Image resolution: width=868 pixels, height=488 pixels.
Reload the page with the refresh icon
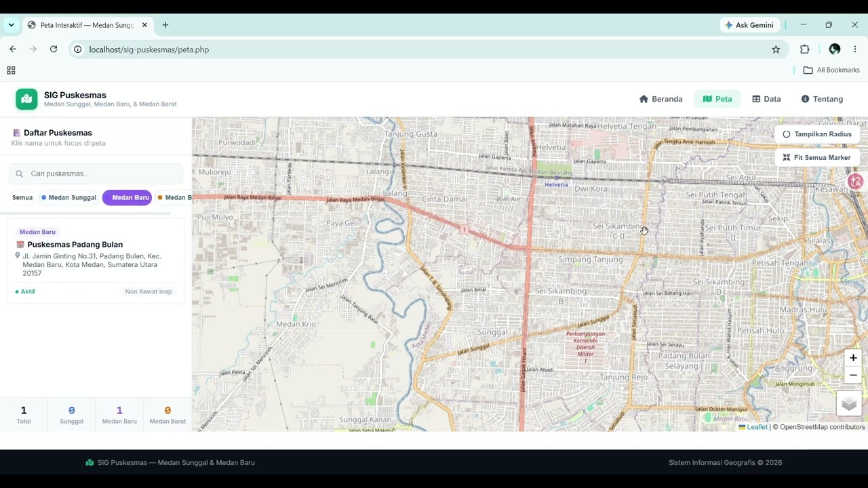point(54,49)
